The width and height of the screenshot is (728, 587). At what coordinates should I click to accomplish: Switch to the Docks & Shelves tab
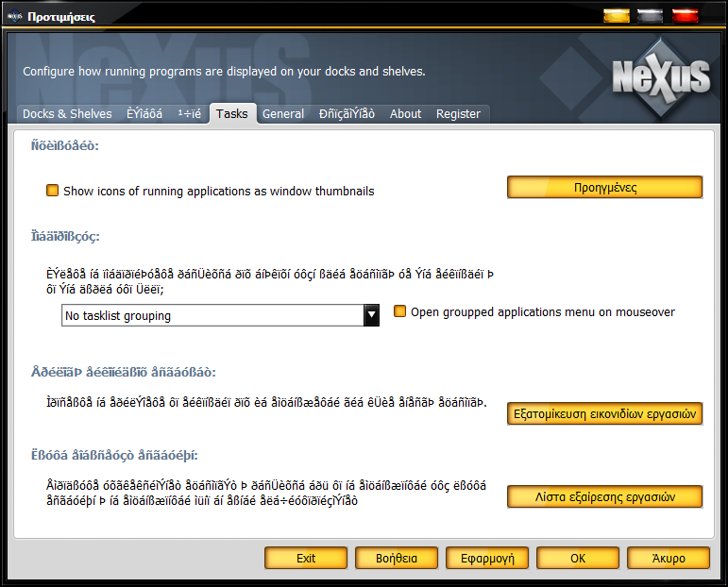(x=67, y=114)
